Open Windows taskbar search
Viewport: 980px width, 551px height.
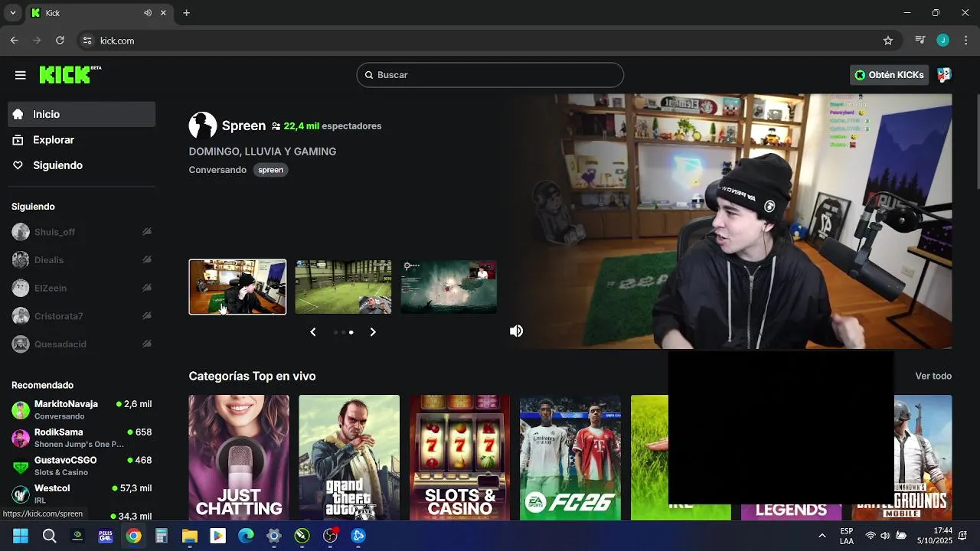(x=49, y=536)
